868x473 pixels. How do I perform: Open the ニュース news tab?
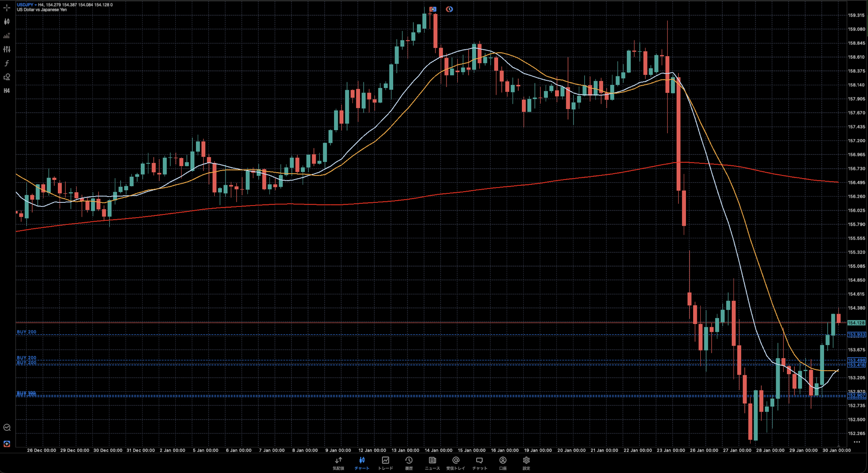(x=432, y=463)
